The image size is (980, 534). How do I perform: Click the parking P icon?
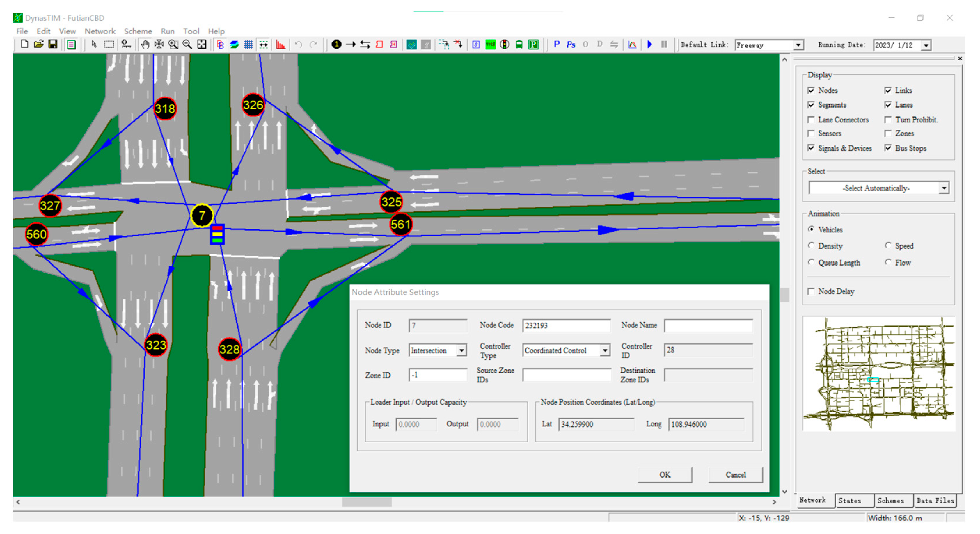533,45
